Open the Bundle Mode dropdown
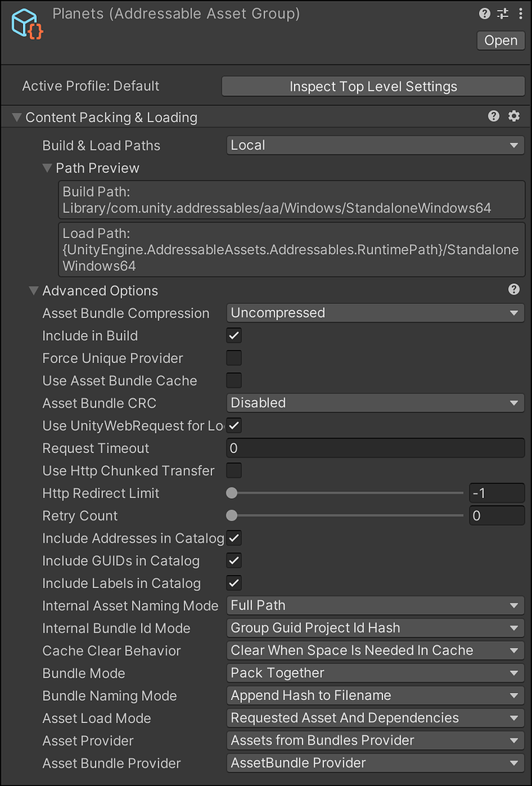The height and width of the screenshot is (786, 532). tap(375, 673)
